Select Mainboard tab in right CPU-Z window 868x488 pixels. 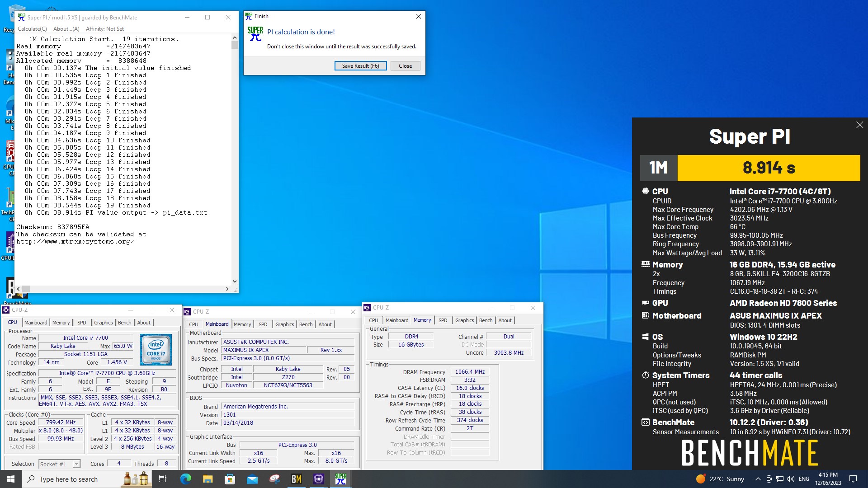[397, 320]
